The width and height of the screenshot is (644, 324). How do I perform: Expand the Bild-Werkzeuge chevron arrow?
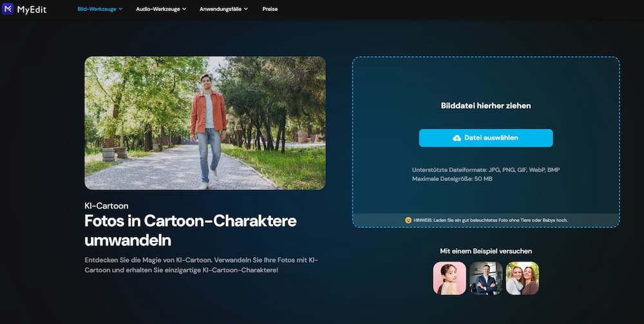[120, 9]
